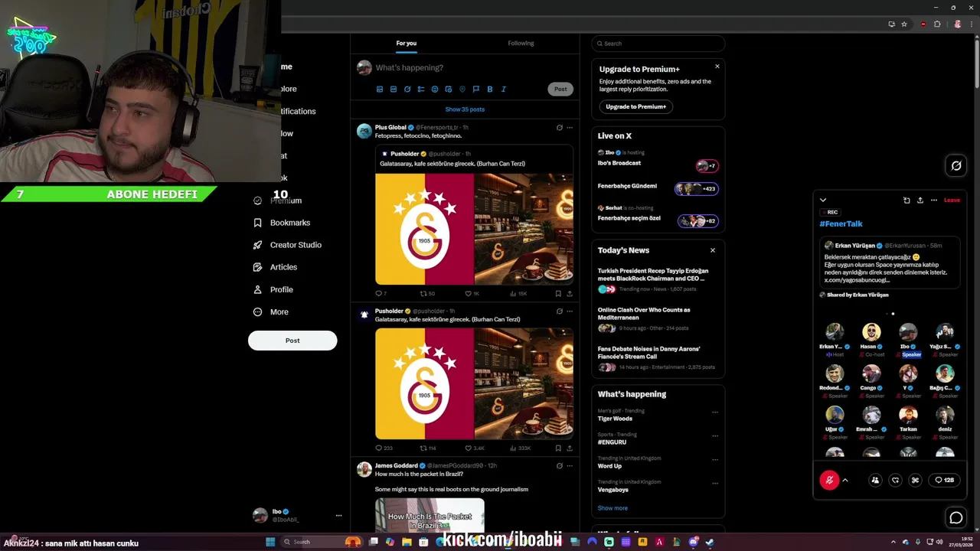The height and width of the screenshot is (551, 980).
Task: Share the #FenerTalk space
Action: 920,201
